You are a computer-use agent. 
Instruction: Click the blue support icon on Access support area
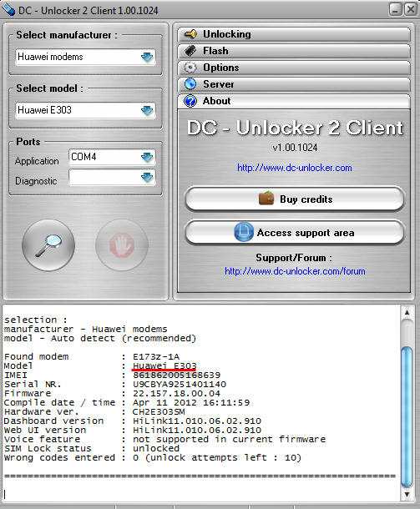[244, 232]
